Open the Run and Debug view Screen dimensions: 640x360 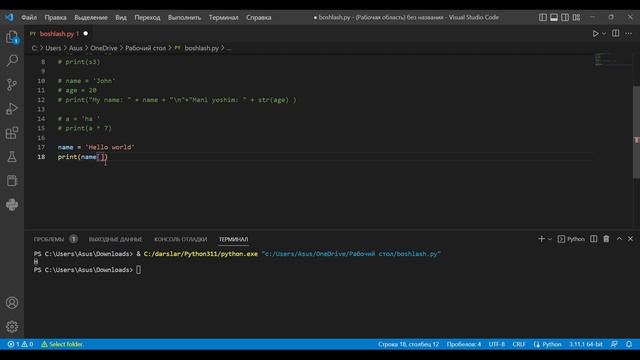[12, 109]
